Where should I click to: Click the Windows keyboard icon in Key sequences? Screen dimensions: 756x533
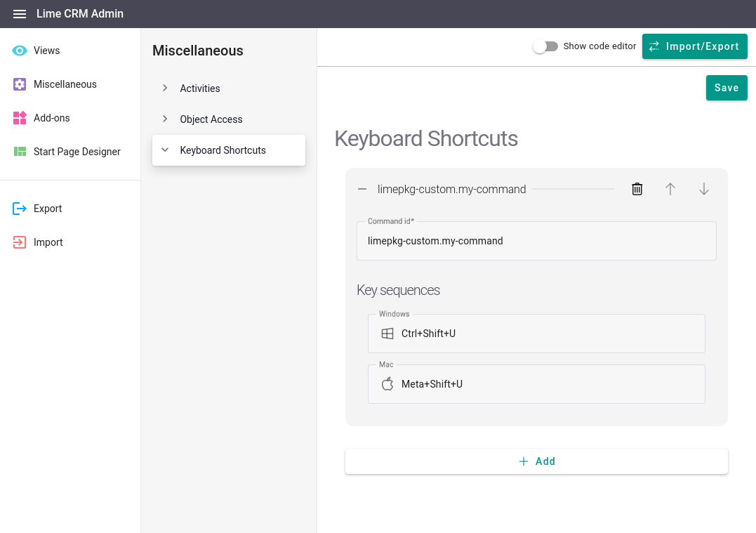click(387, 334)
